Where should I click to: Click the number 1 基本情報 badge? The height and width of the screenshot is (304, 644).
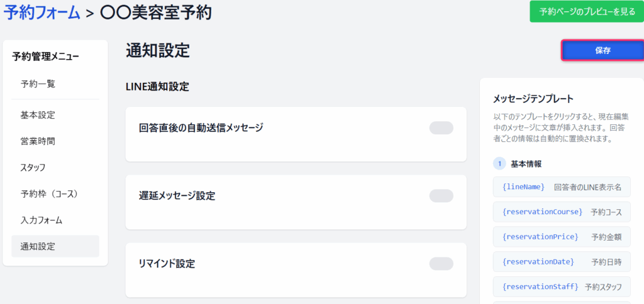(x=499, y=164)
